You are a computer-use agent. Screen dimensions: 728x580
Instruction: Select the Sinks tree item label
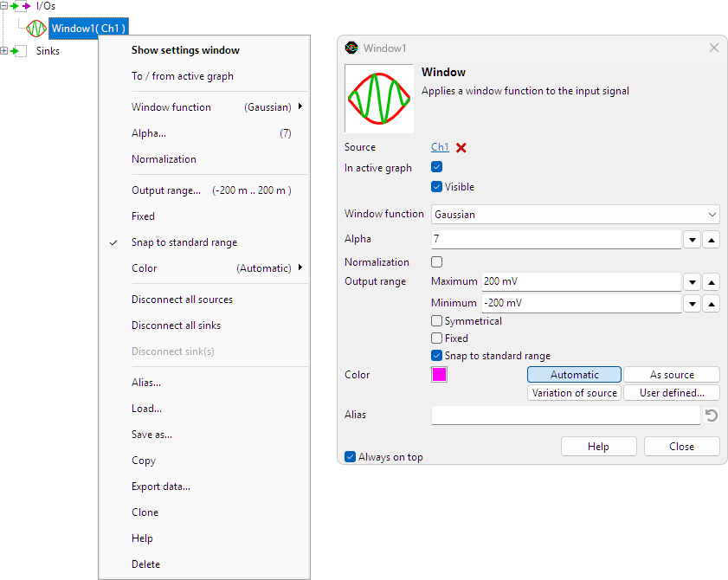point(48,51)
